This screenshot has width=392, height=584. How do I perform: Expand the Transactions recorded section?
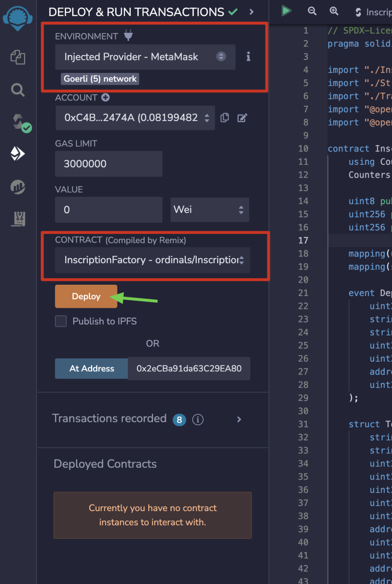click(x=239, y=419)
